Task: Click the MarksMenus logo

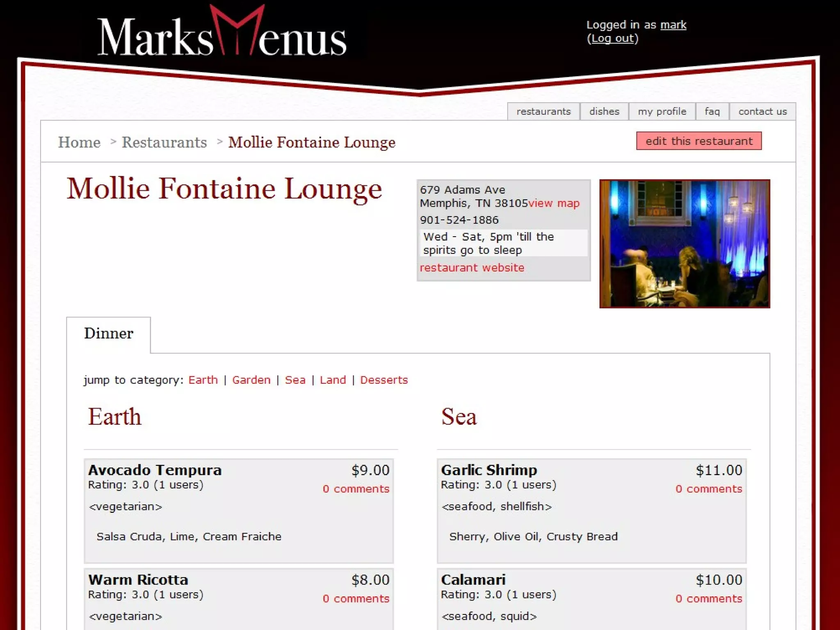Action: point(221,32)
